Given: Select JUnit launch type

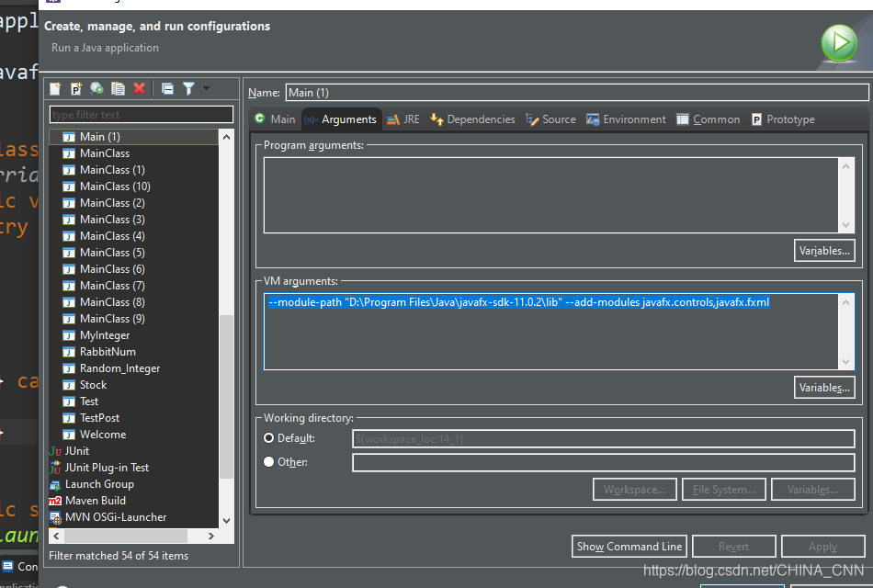Looking at the screenshot, I should [x=77, y=451].
